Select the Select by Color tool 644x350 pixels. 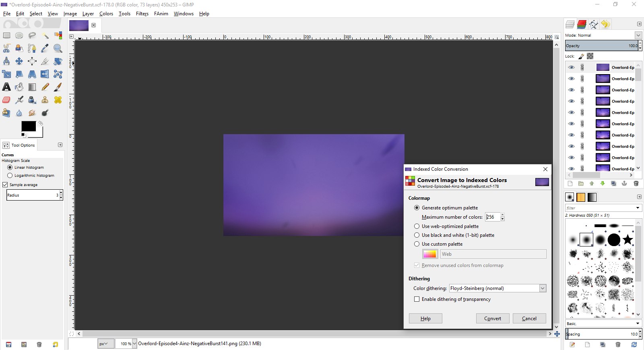click(x=58, y=35)
